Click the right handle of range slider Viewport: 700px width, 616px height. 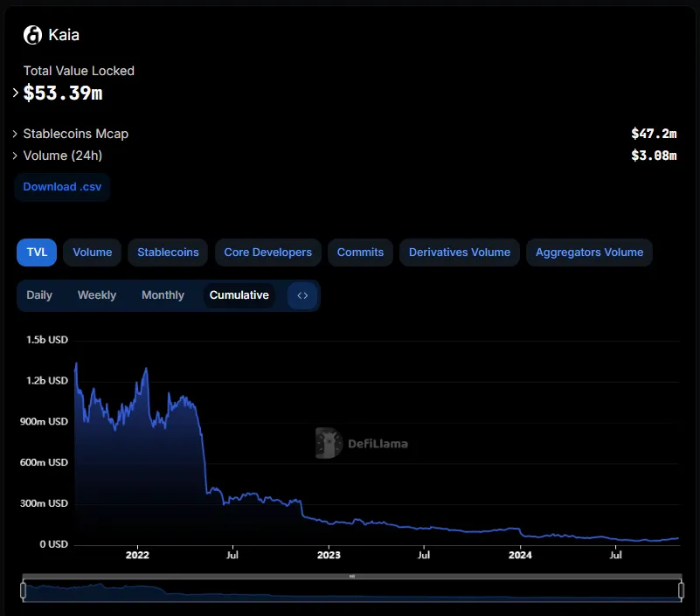point(681,591)
